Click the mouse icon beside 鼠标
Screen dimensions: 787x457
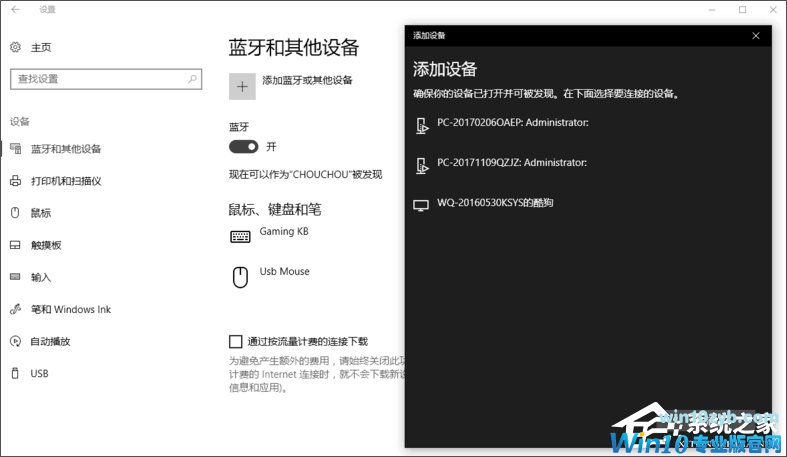click(x=16, y=213)
